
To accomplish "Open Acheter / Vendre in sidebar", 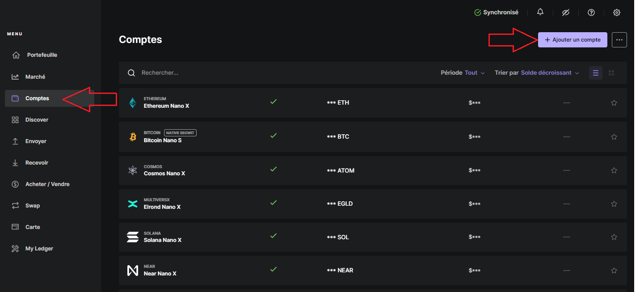I will 47,184.
